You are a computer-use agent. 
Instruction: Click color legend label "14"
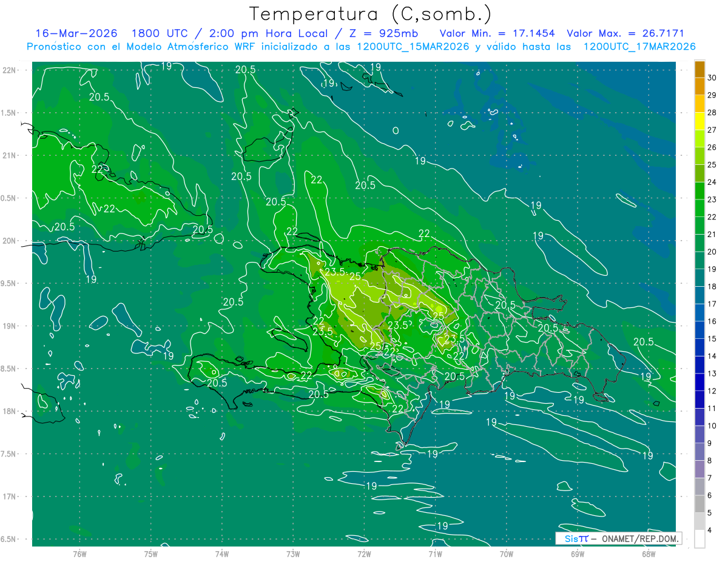(x=712, y=356)
